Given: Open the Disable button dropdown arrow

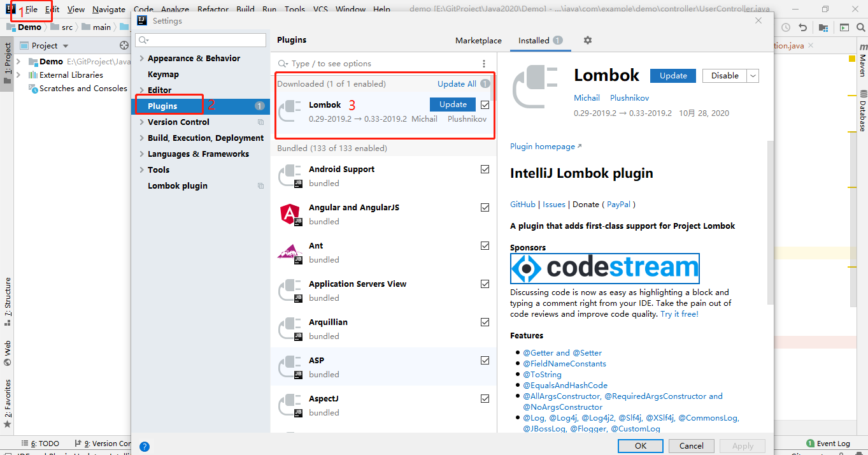Looking at the screenshot, I should click(753, 76).
